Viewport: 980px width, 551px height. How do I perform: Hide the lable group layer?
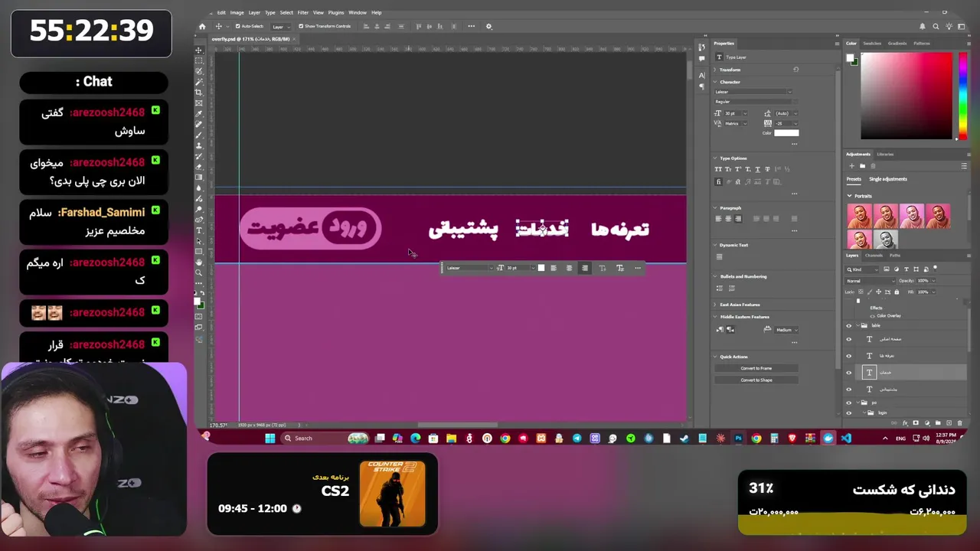(x=848, y=326)
